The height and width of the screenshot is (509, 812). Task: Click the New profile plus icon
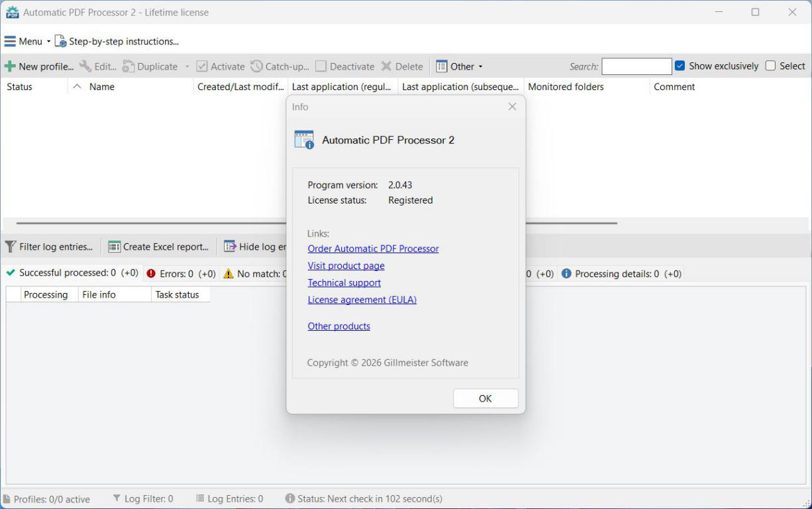pos(10,66)
